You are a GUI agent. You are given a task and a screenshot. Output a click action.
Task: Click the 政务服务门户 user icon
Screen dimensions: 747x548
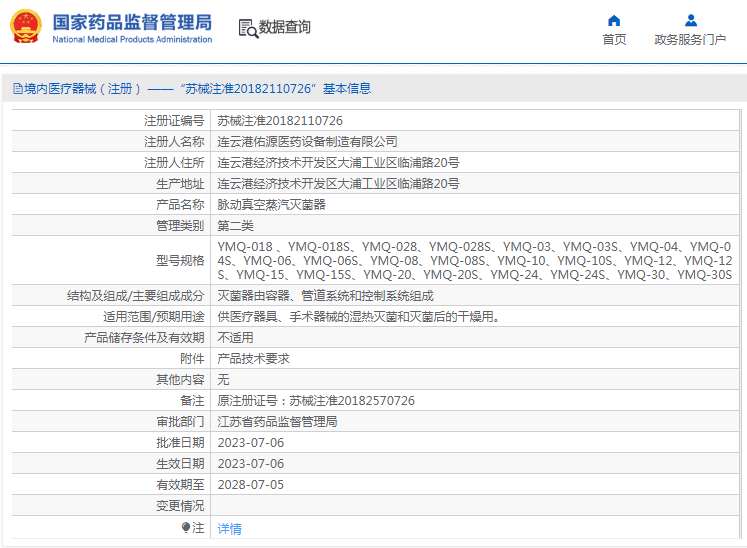point(691,20)
